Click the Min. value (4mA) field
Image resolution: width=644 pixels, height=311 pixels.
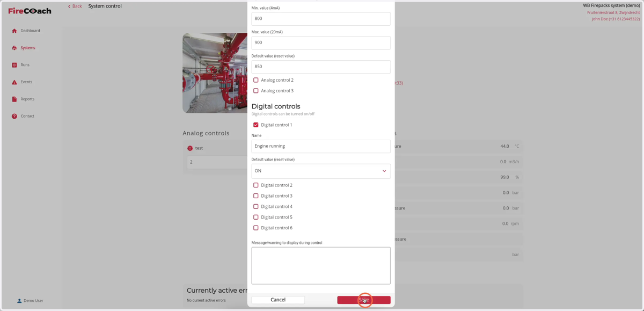pos(321,19)
